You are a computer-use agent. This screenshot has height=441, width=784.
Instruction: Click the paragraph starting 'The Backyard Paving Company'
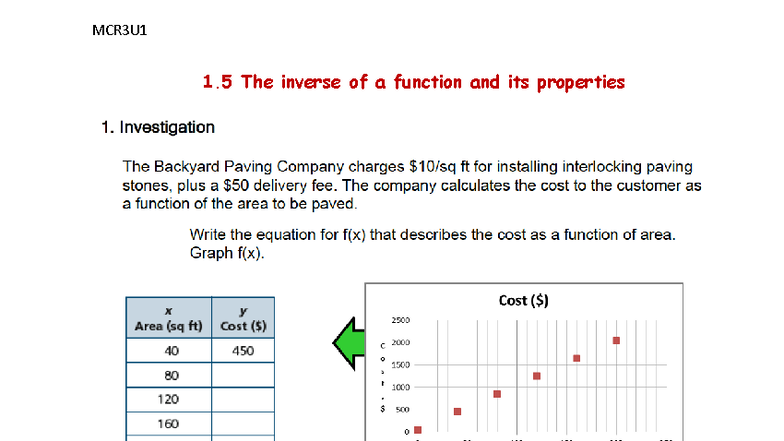412,185
